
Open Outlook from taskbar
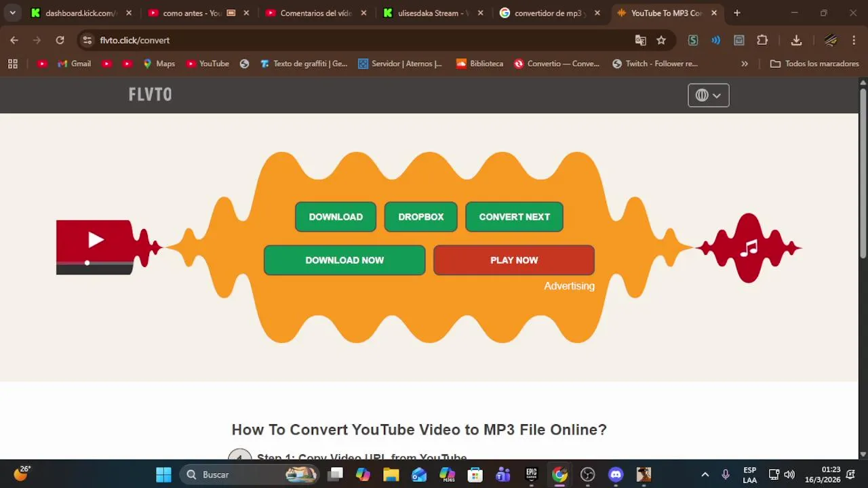pyautogui.click(x=419, y=474)
